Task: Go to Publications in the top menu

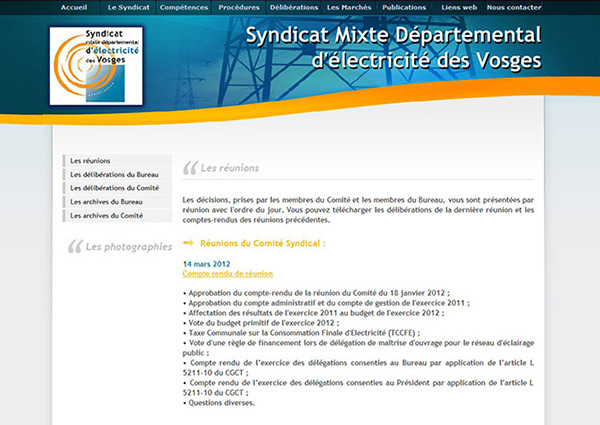Action: coord(404,7)
